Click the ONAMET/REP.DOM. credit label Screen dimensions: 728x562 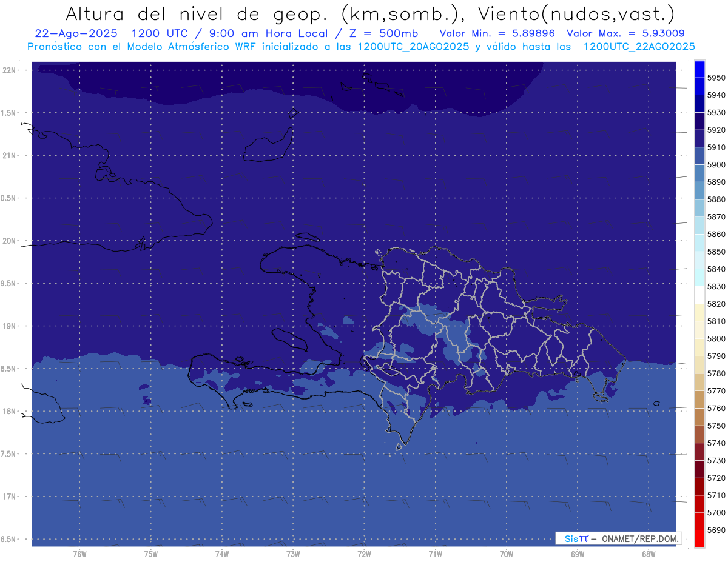coord(641,538)
